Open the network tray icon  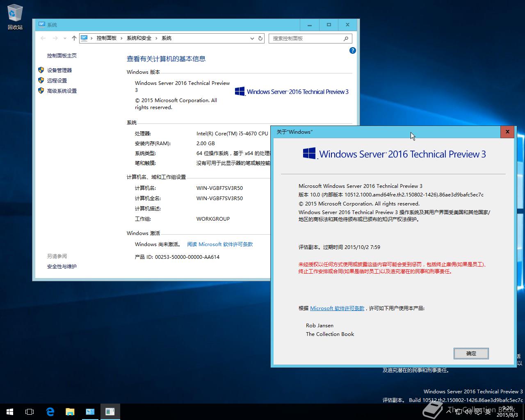tap(459, 412)
